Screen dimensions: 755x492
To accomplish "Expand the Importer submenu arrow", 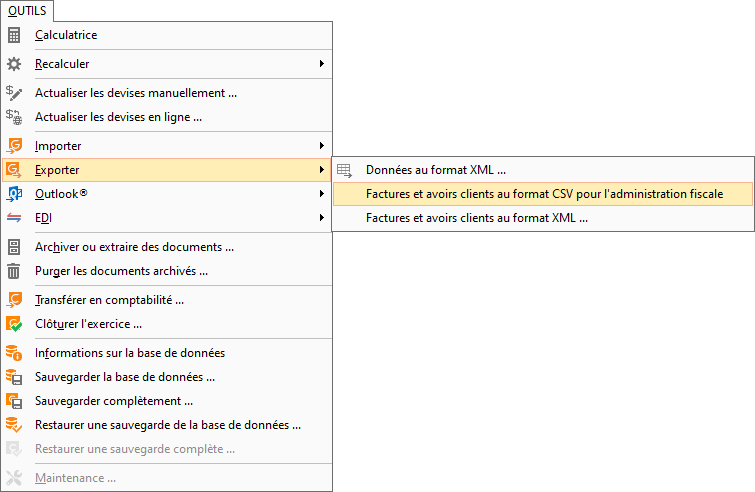I will (x=321, y=145).
